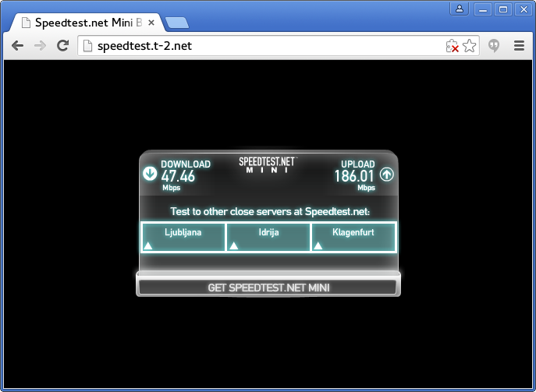Select the Speedtest.net Mini tab

88,23
